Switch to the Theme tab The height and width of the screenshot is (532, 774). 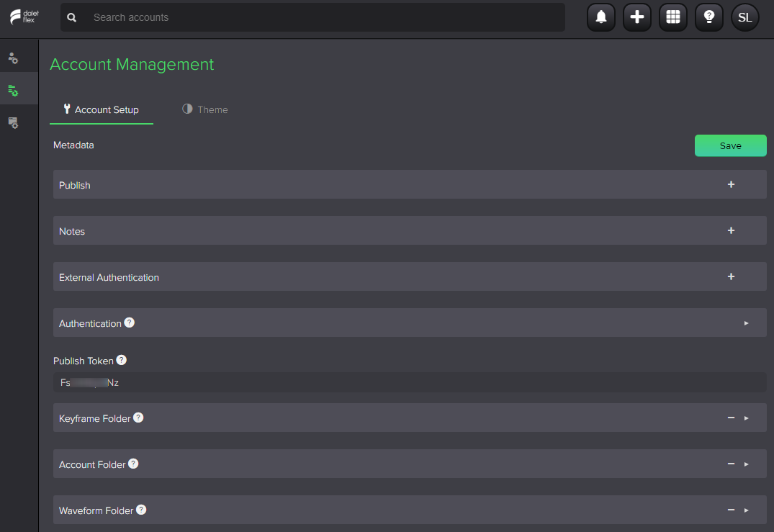[205, 109]
